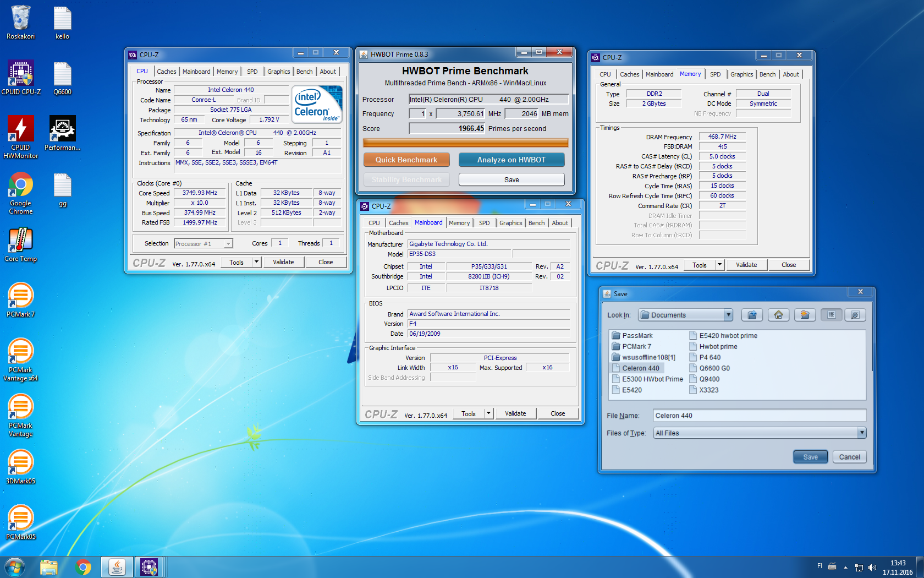Image resolution: width=924 pixels, height=578 pixels.
Task: Open the Performance desktop shortcut
Action: (62, 133)
